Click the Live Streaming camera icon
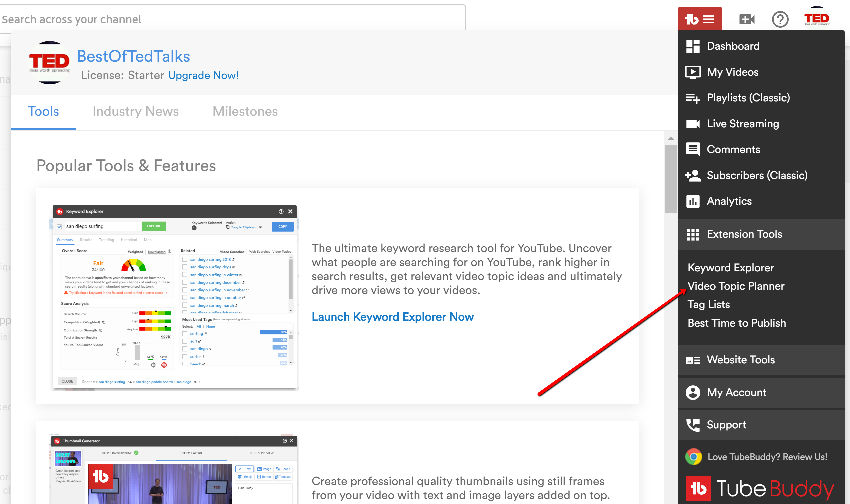 coord(693,124)
